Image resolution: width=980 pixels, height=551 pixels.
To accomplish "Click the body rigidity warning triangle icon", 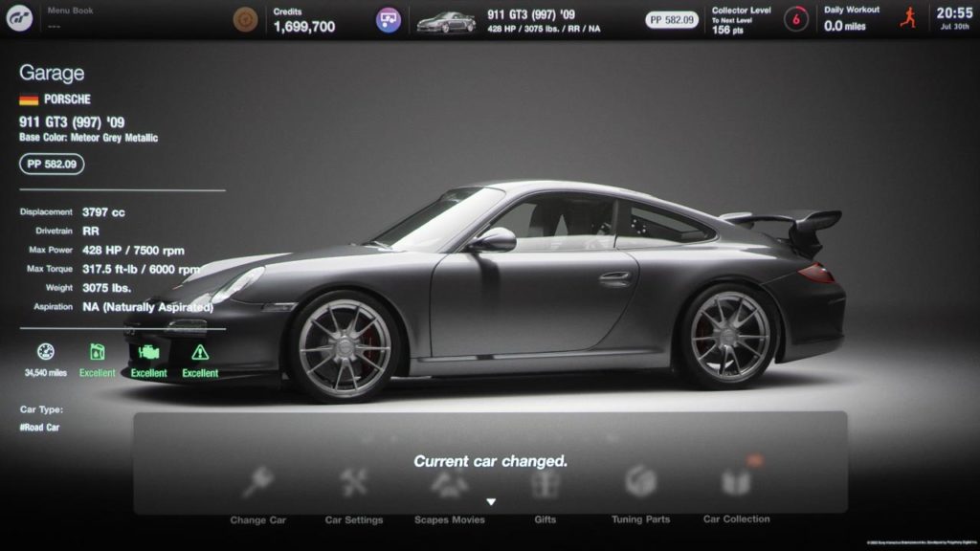I will [x=200, y=353].
